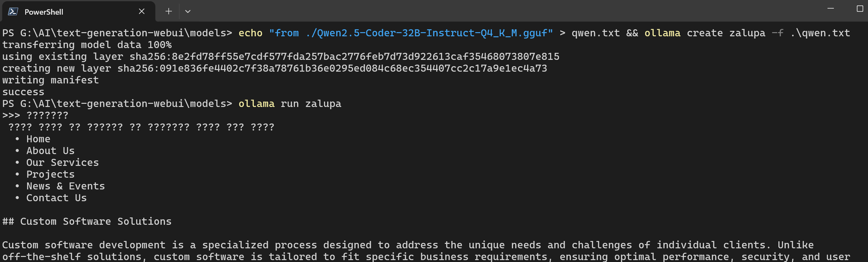Minimize the terminal window

tap(831, 8)
